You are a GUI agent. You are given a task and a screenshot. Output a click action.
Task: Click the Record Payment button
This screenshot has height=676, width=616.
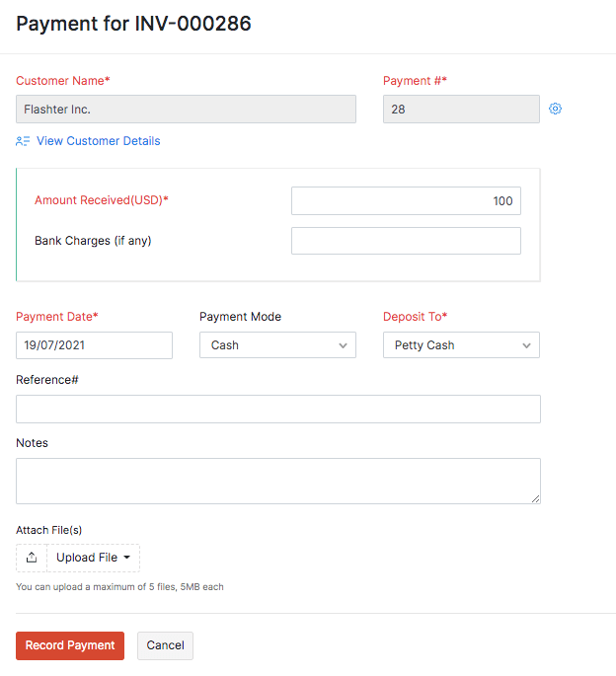(x=70, y=645)
